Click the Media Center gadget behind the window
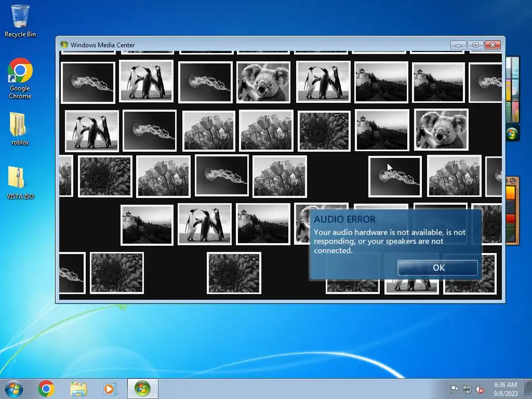This screenshot has height=399, width=532. tap(512, 134)
